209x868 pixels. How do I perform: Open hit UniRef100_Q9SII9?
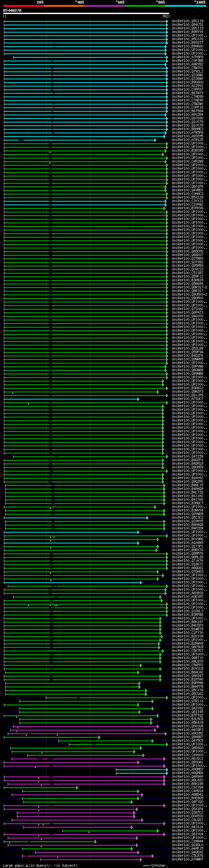pos(187,28)
